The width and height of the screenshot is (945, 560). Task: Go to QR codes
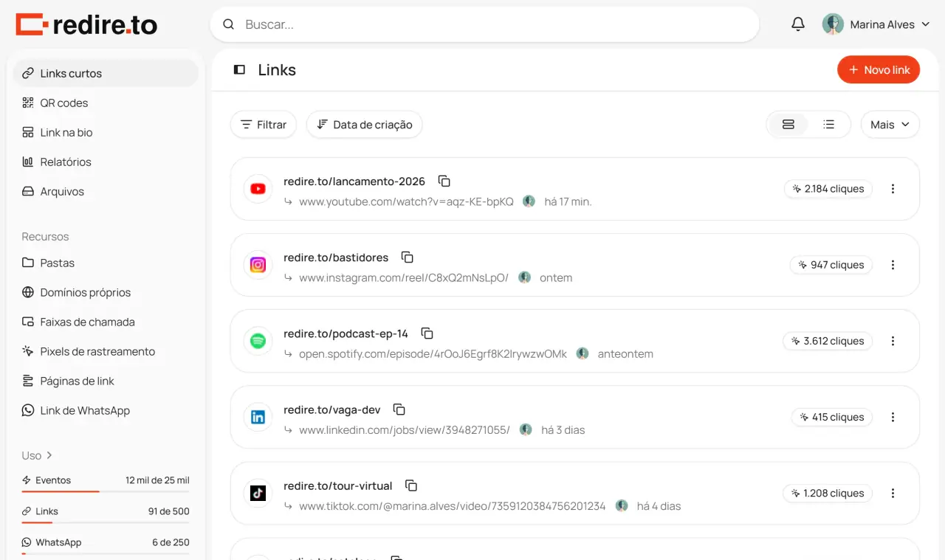coord(106,103)
